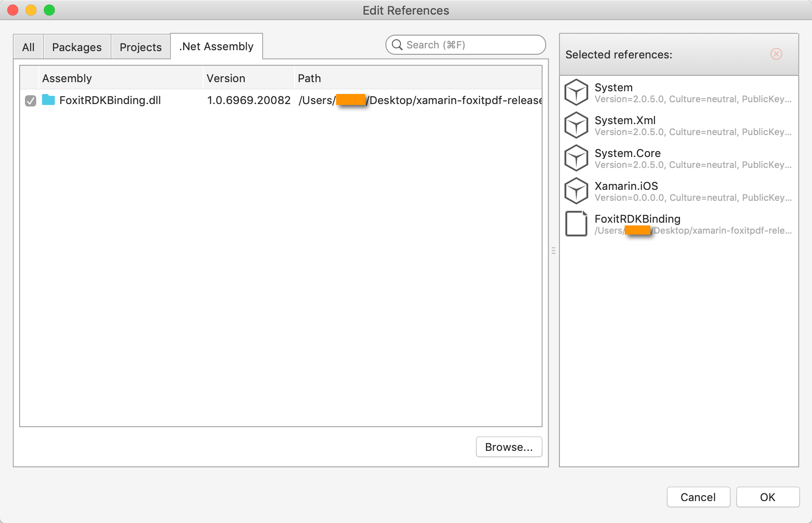The image size is (812, 523).
Task: Select the Xamarin.iOS reference entry
Action: [679, 191]
